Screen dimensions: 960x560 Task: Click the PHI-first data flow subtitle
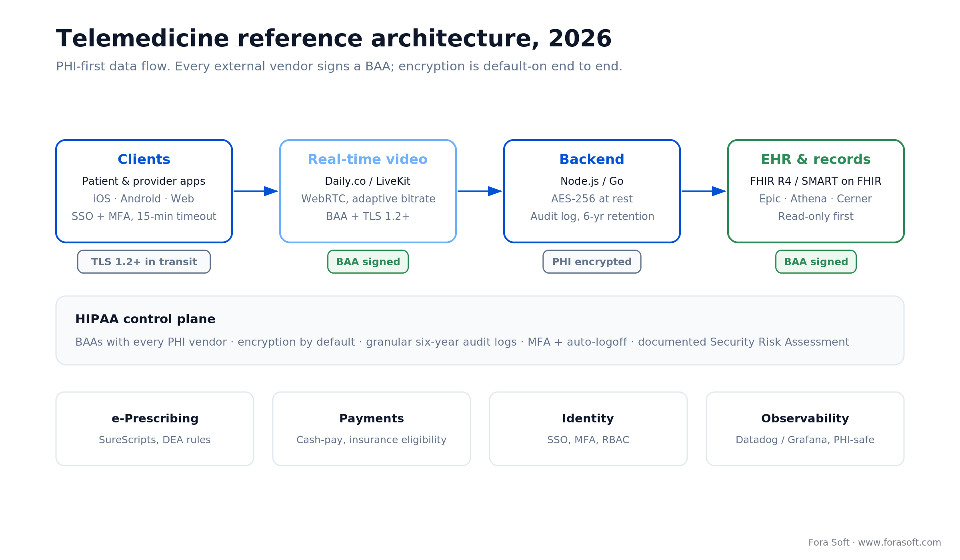[x=339, y=66]
